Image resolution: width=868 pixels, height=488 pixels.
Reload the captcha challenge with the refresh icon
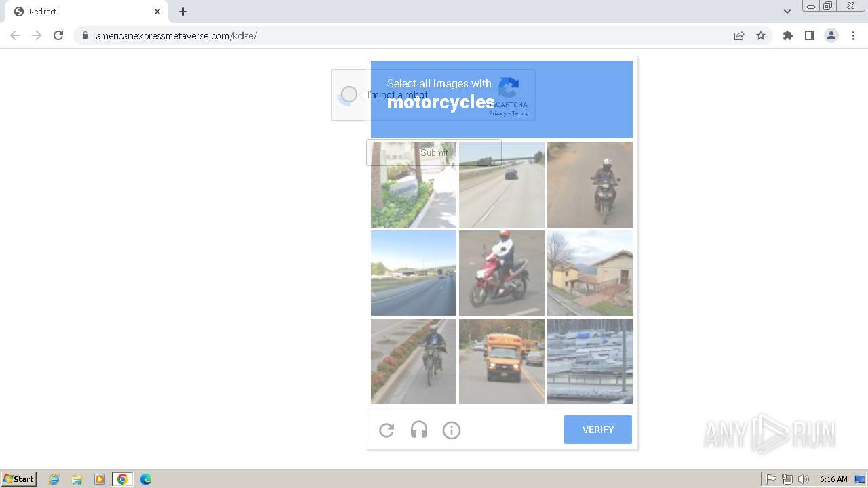[x=387, y=430]
